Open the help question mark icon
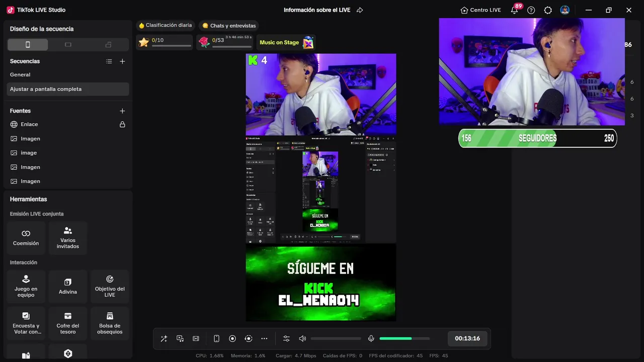 (531, 10)
